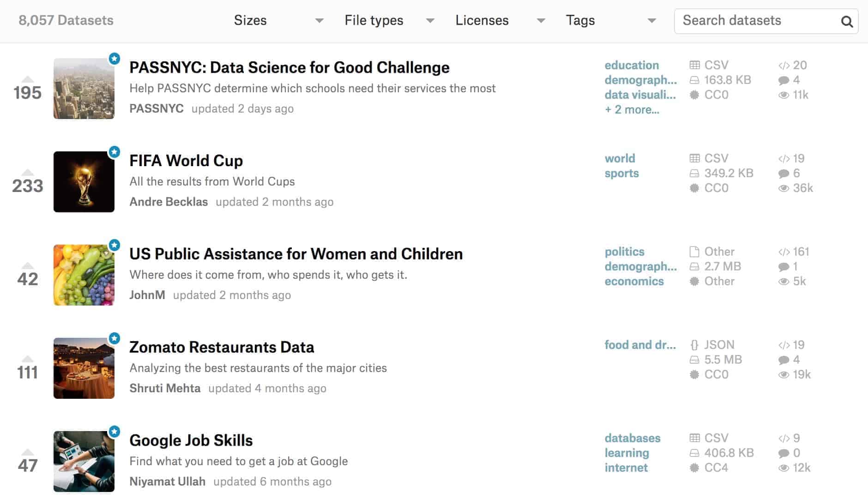Open the FIFA World Cup dataset
The width and height of the screenshot is (868, 504).
[x=186, y=161]
